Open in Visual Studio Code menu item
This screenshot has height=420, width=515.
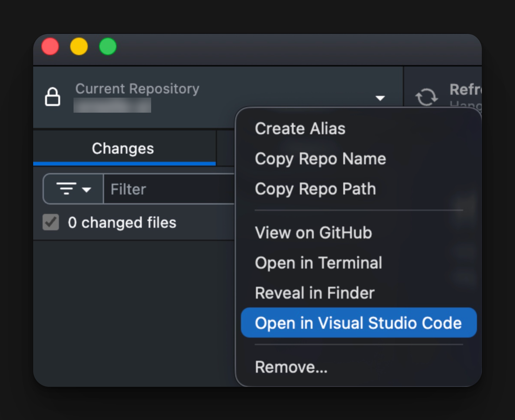(x=359, y=323)
